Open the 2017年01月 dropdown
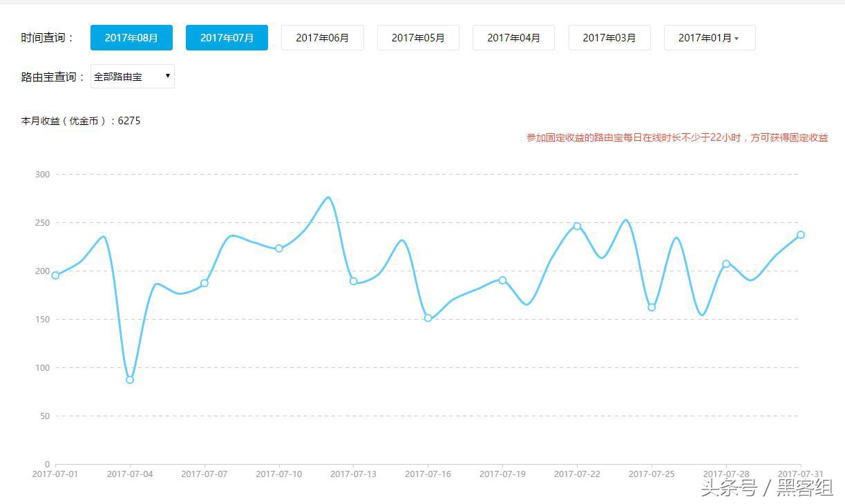 709,37
